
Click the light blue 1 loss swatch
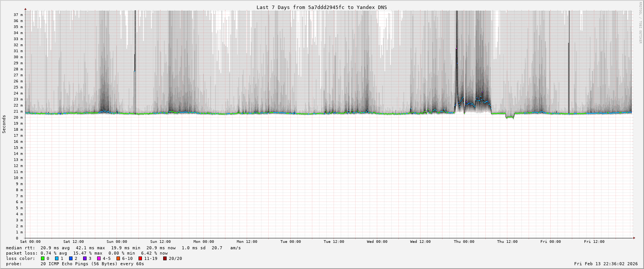click(x=57, y=258)
